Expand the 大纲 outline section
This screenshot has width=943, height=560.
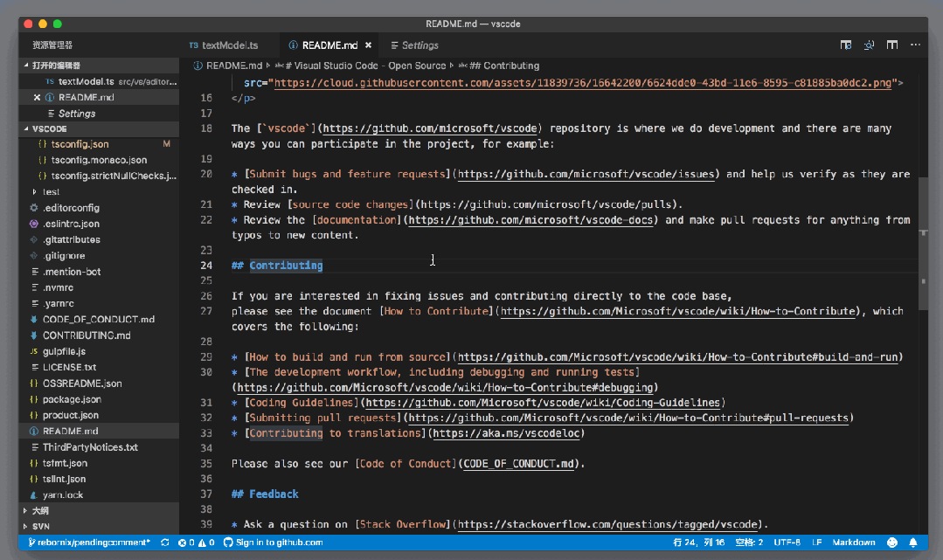(x=40, y=510)
